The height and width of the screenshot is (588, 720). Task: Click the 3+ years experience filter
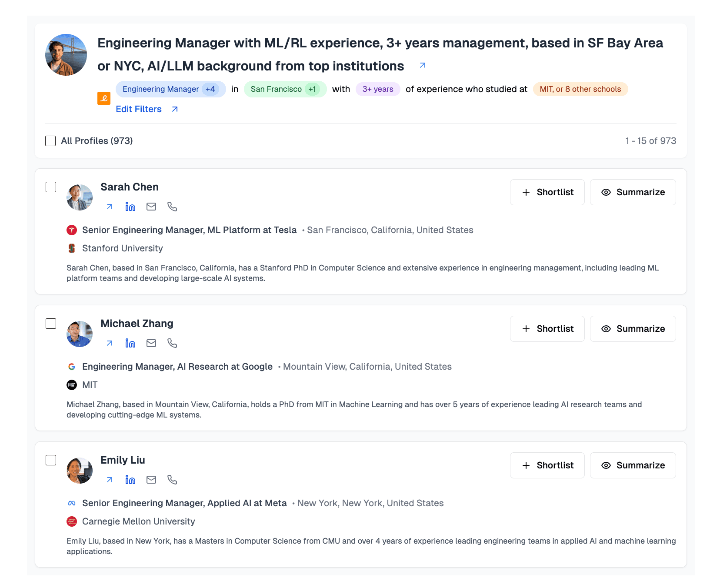(377, 89)
